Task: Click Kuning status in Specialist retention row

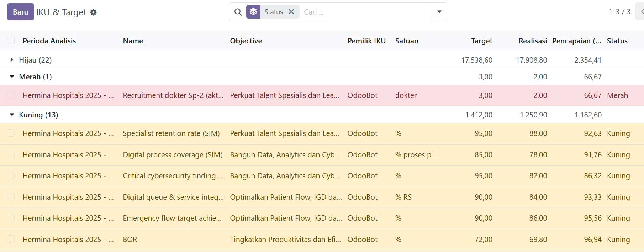Action: (x=618, y=133)
